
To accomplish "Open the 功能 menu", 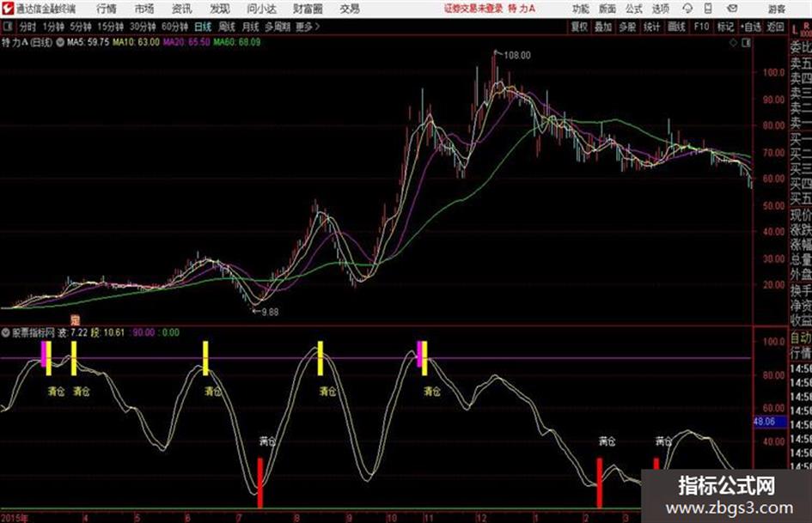I will 581,9.
